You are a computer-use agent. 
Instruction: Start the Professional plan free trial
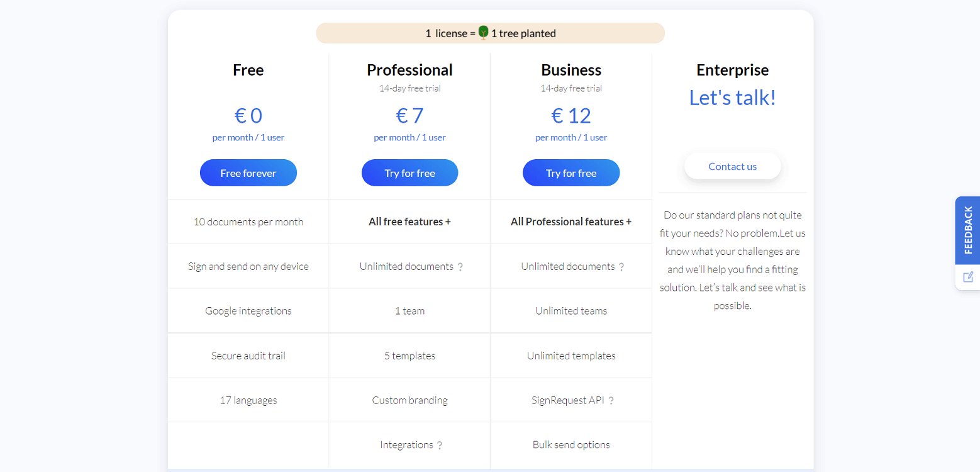tap(410, 173)
